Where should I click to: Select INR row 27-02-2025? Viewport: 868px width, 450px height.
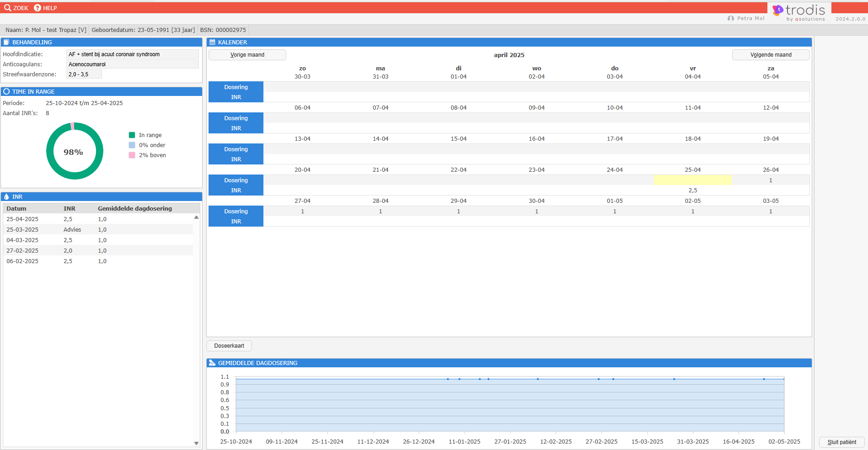[98, 250]
